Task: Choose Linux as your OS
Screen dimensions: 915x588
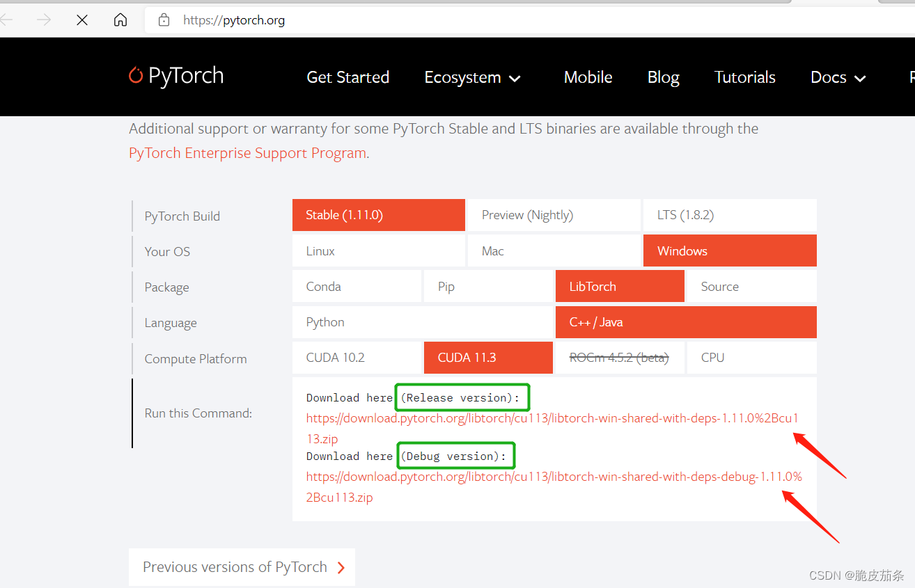Action: pyautogui.click(x=379, y=251)
